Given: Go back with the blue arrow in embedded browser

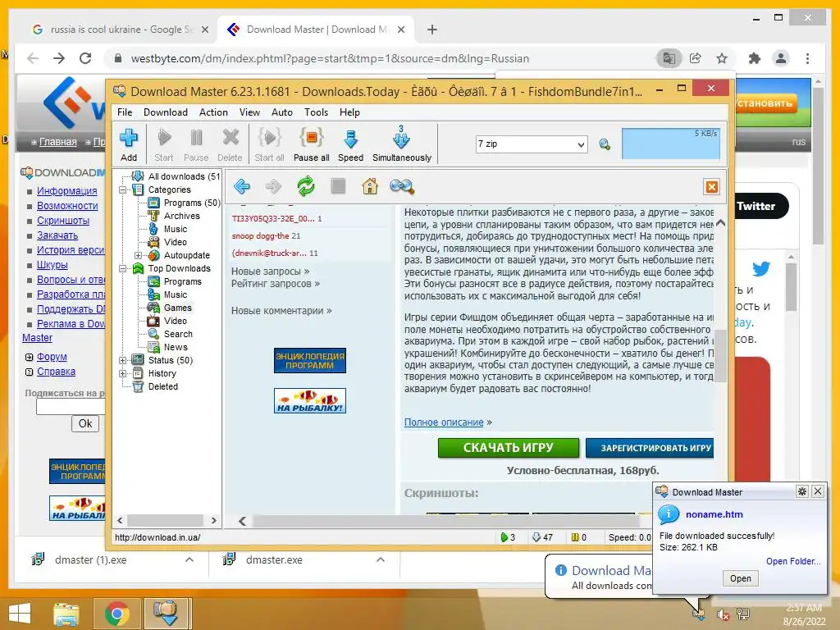Looking at the screenshot, I should 242,186.
